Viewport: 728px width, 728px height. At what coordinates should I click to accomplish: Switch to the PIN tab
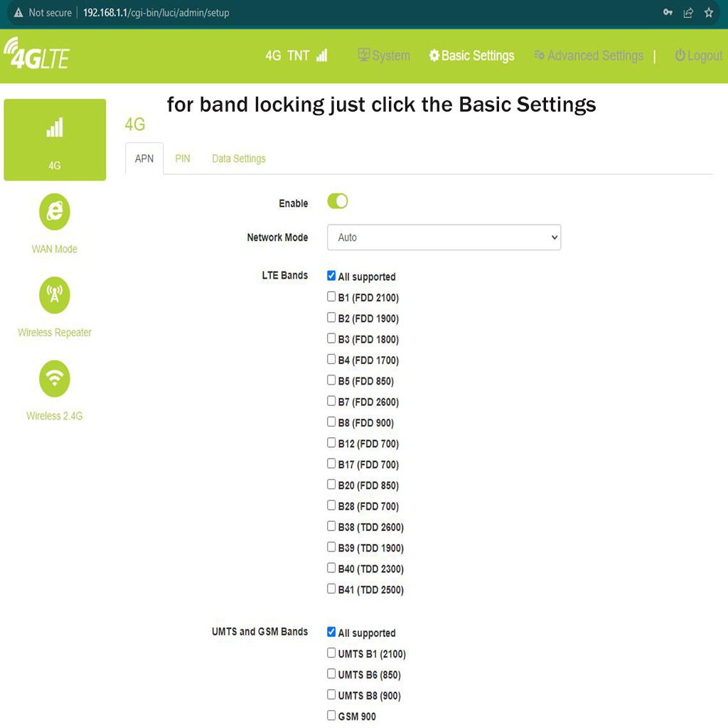coord(183,159)
